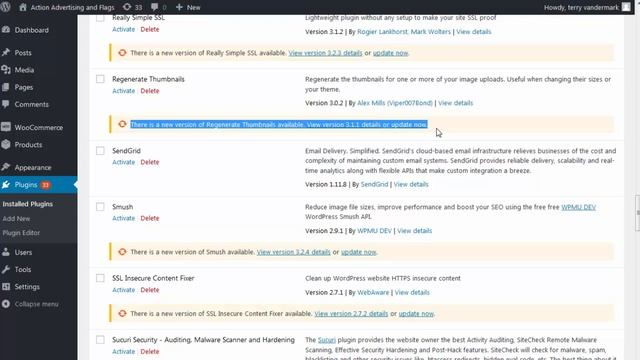The image size is (640, 360).
Task: Click the Dashboard gauge icon
Action: click(x=6, y=30)
